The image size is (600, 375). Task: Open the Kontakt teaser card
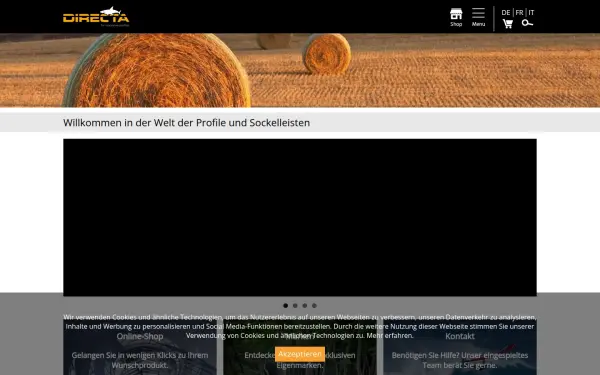point(460,347)
